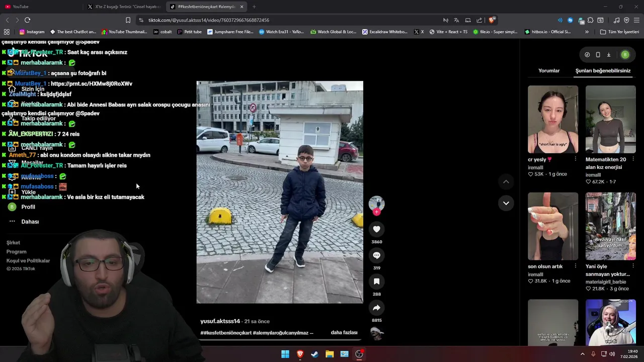Image resolution: width=644 pixels, height=362 pixels.
Task: Open options for son olsun artık video
Action: [576, 266]
